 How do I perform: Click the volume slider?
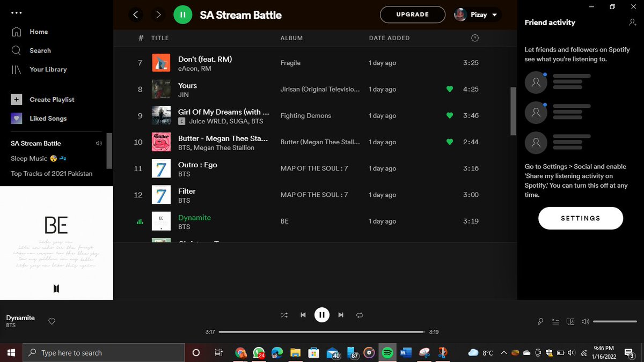pos(615,321)
